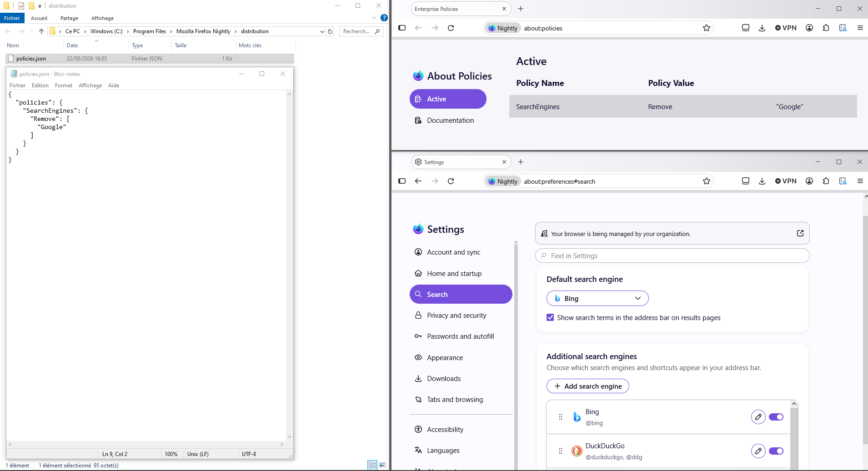Click the search engines list scrollbar up arrow
The image size is (868, 471).
(x=794, y=404)
